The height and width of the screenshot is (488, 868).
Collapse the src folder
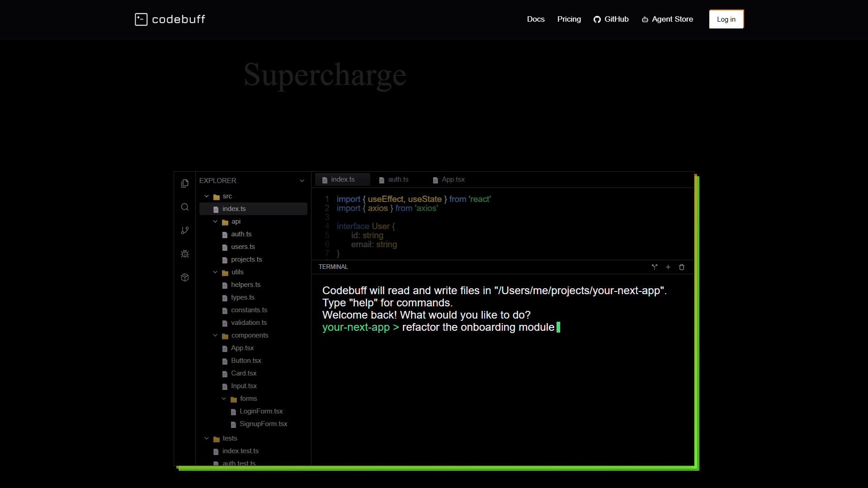coord(207,197)
